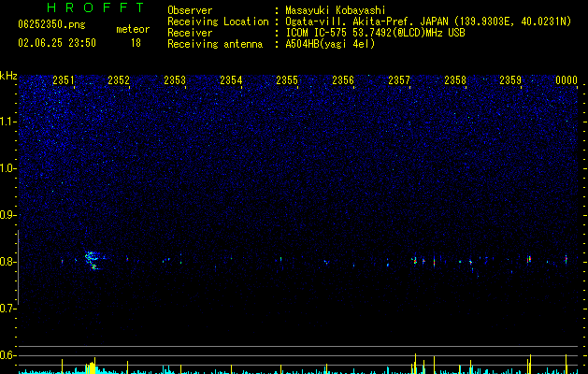This screenshot has width=588, height=374.
Task: Click the 0000 time marker
Action: [566, 80]
